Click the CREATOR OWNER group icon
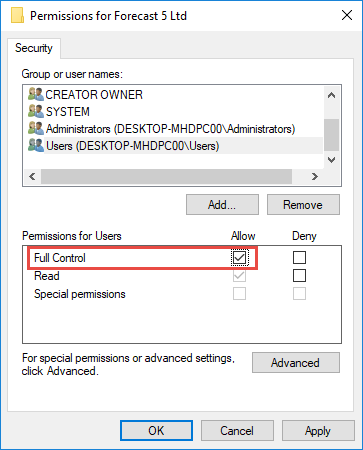This screenshot has width=363, height=450. (x=36, y=94)
